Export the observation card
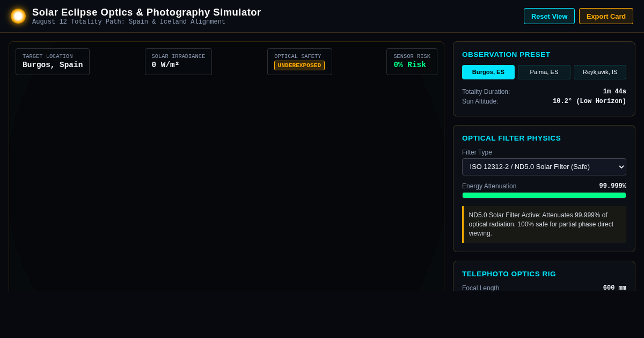The width and height of the screenshot is (644, 338). pos(606,16)
